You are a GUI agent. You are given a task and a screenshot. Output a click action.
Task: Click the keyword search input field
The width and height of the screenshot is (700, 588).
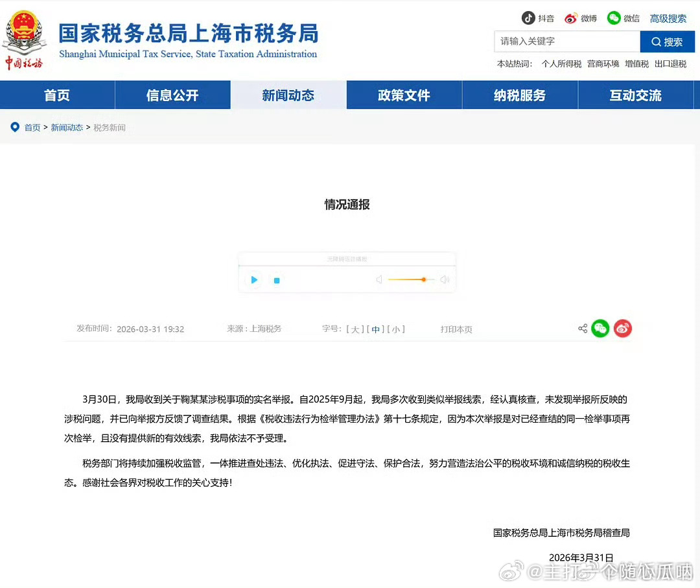567,41
